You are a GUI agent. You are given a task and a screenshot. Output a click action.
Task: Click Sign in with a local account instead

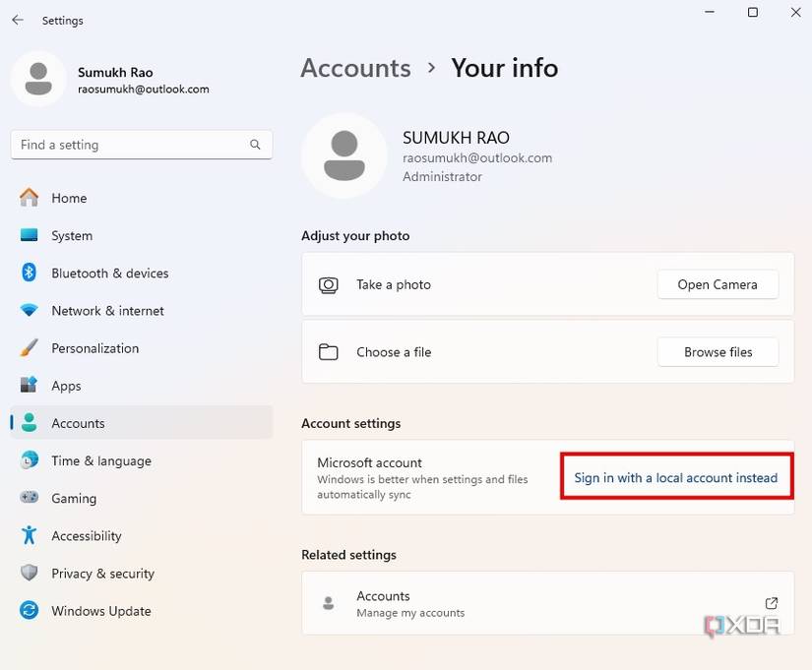click(676, 478)
